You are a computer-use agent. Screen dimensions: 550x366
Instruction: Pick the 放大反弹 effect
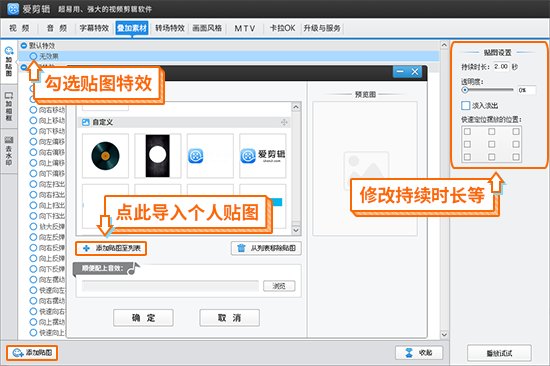pyautogui.click(x=33, y=226)
